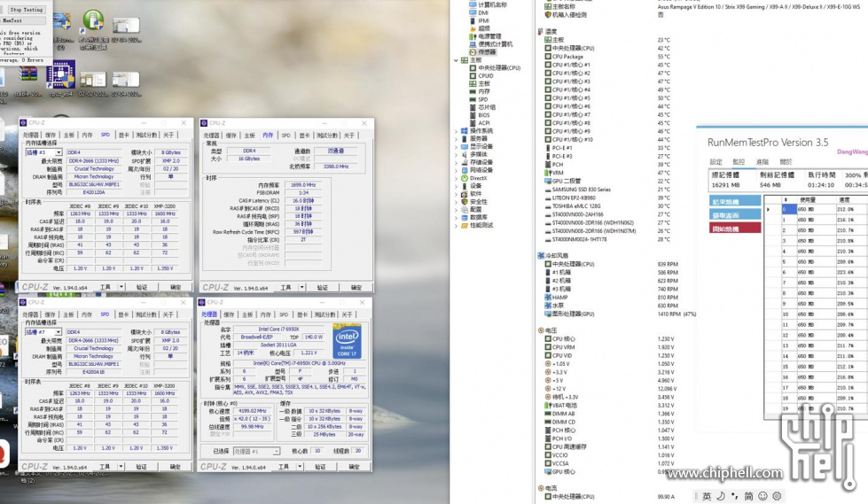The height and width of the screenshot is (504, 868).
Task: Click Stop Testing in MemTest window
Action: (26, 10)
